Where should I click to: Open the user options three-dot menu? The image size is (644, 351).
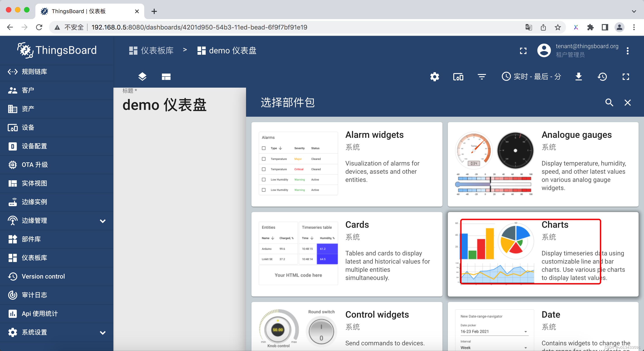pyautogui.click(x=627, y=51)
